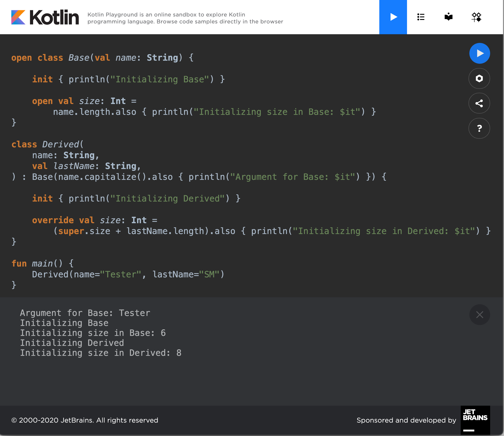Place cursor on the "fun main()" line

(x=42, y=264)
